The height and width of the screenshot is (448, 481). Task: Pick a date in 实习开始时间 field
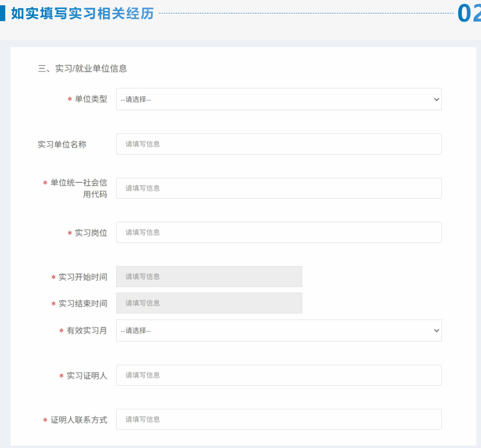tap(209, 277)
